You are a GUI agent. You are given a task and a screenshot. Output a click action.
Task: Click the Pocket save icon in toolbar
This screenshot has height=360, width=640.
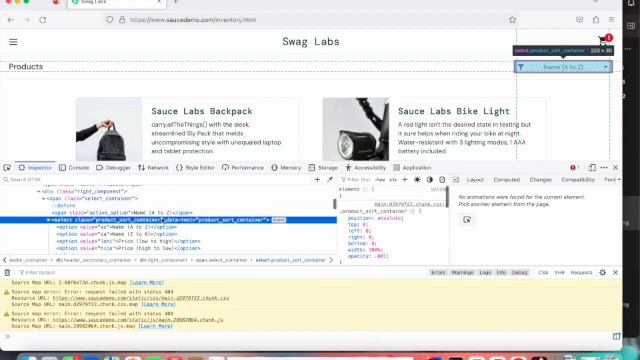[580, 20]
